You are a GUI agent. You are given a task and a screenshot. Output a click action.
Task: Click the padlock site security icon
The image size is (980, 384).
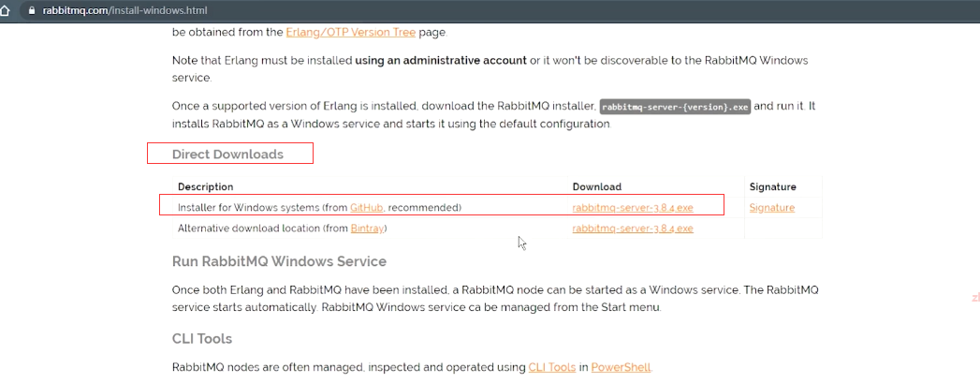[32, 11]
